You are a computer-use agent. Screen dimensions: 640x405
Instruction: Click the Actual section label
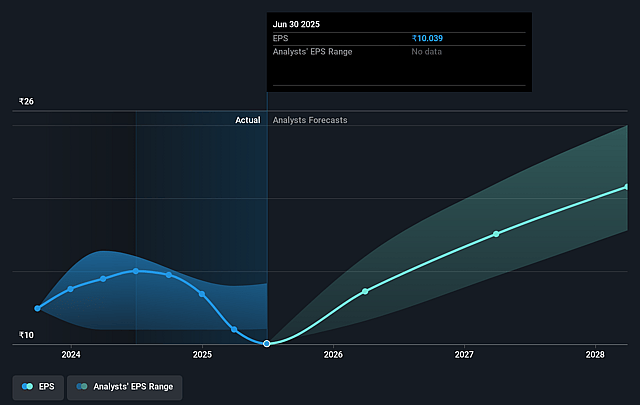click(x=247, y=120)
